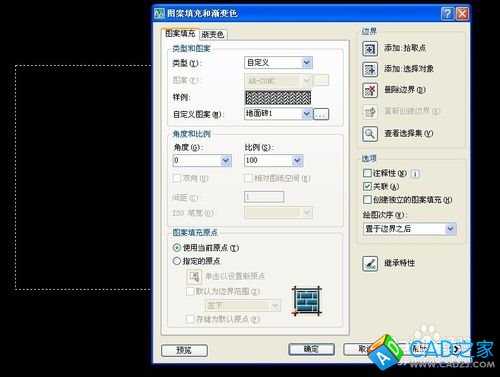Open the Type (类型) dropdown showing 自定义
This screenshot has height=377, width=500.
(x=278, y=62)
